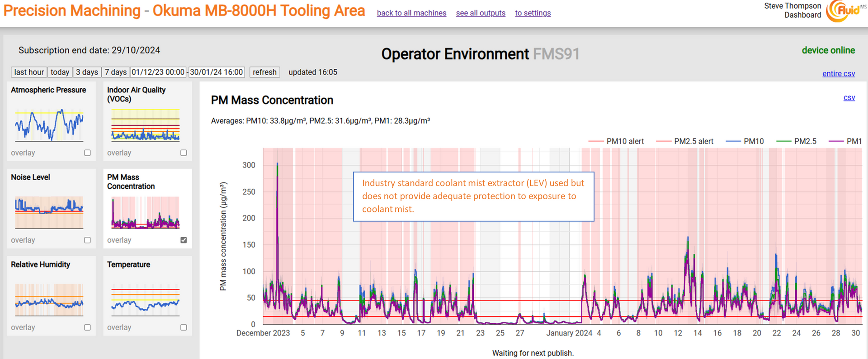Toggle the green PM2.5 legend entry

tap(796, 141)
